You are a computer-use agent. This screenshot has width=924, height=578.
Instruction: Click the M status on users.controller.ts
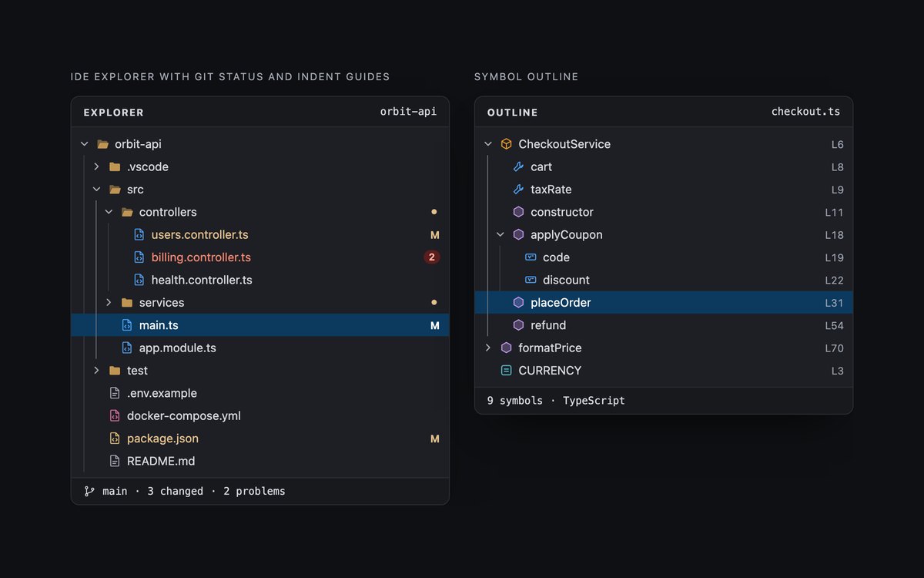[x=435, y=235]
